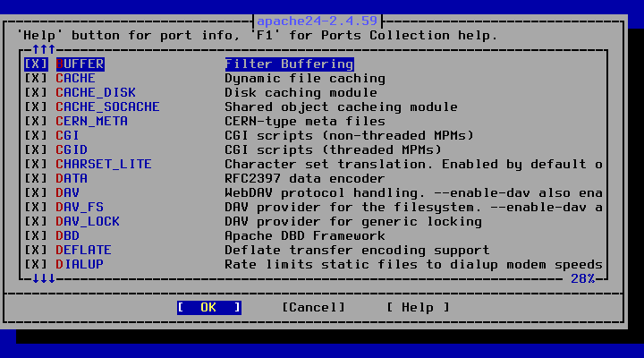Toggle the DEFLATE checkbox

pyautogui.click(x=36, y=251)
